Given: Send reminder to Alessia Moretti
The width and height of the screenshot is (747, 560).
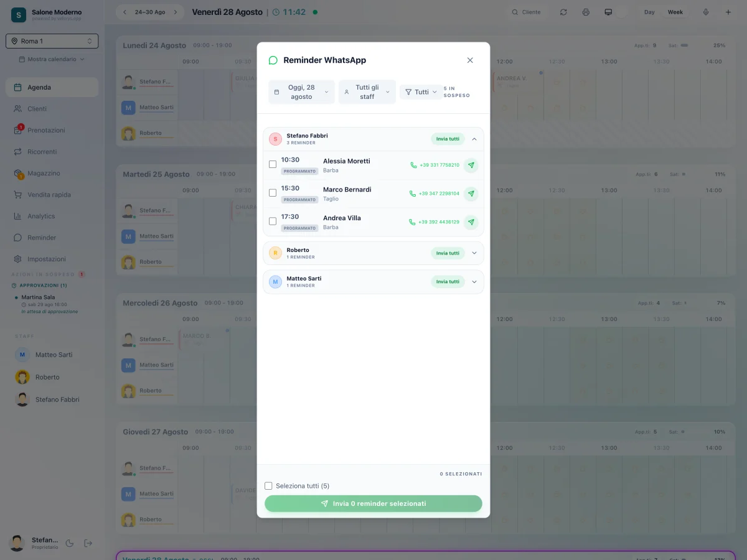Looking at the screenshot, I should [x=471, y=166].
